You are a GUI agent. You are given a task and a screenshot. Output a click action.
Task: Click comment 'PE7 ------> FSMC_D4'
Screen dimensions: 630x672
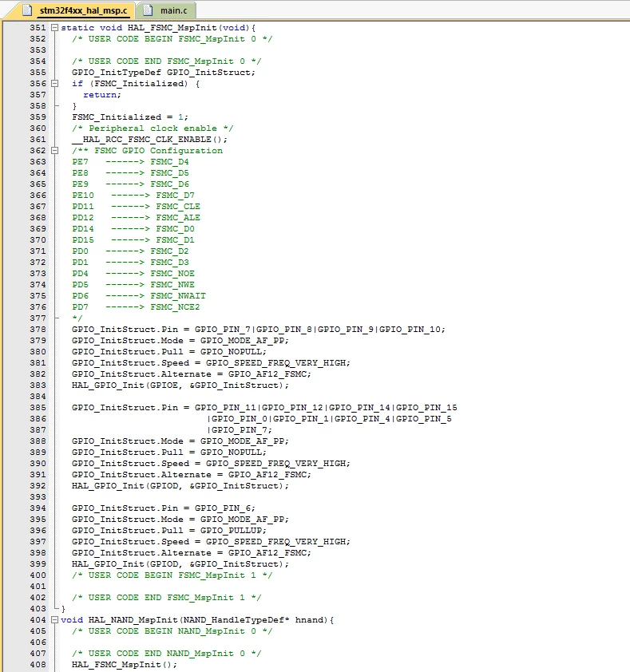(130, 161)
